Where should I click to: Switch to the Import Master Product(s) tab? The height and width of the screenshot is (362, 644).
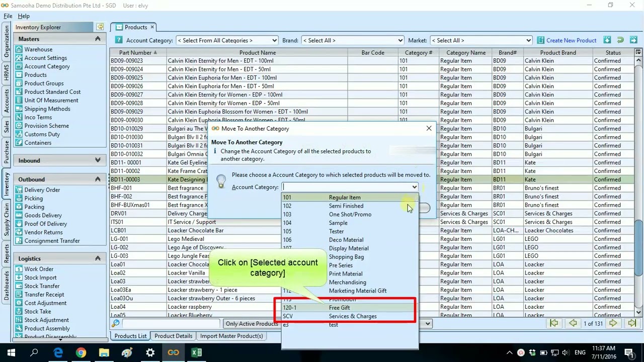coord(231,336)
